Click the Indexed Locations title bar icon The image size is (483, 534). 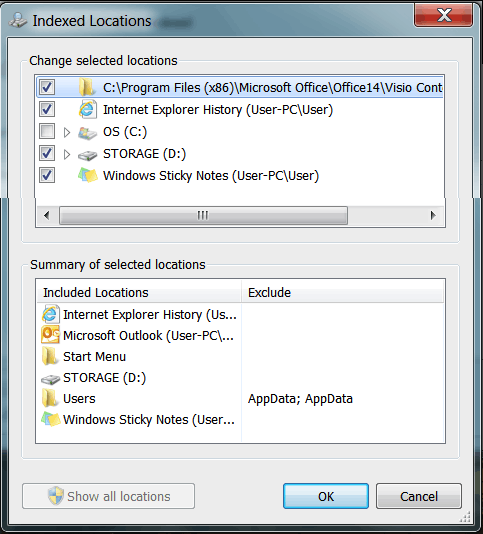18,20
